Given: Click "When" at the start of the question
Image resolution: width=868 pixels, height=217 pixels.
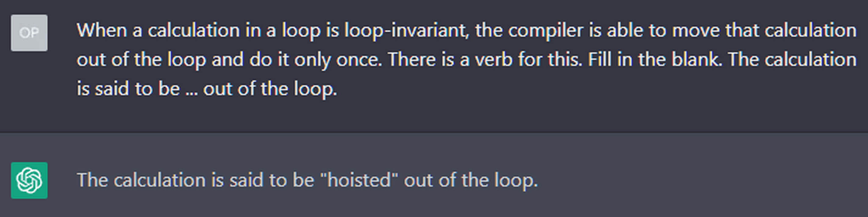Looking at the screenshot, I should pos(102,31).
